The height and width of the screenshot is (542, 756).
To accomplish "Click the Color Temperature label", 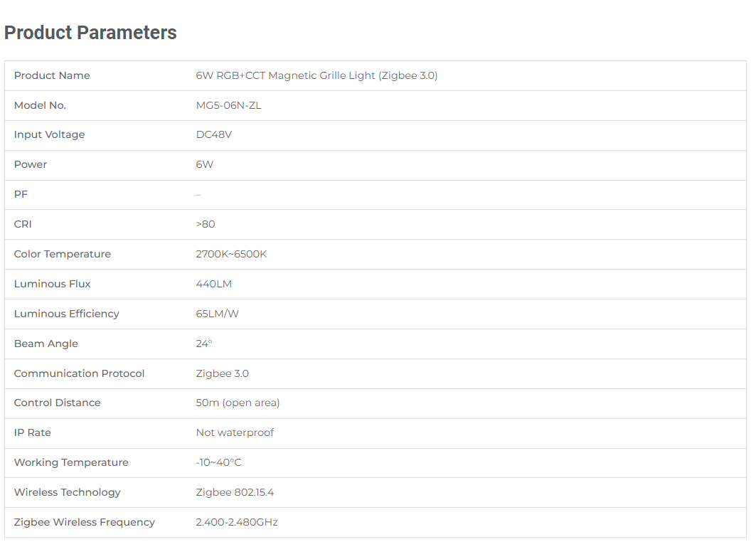I will tap(62, 254).
